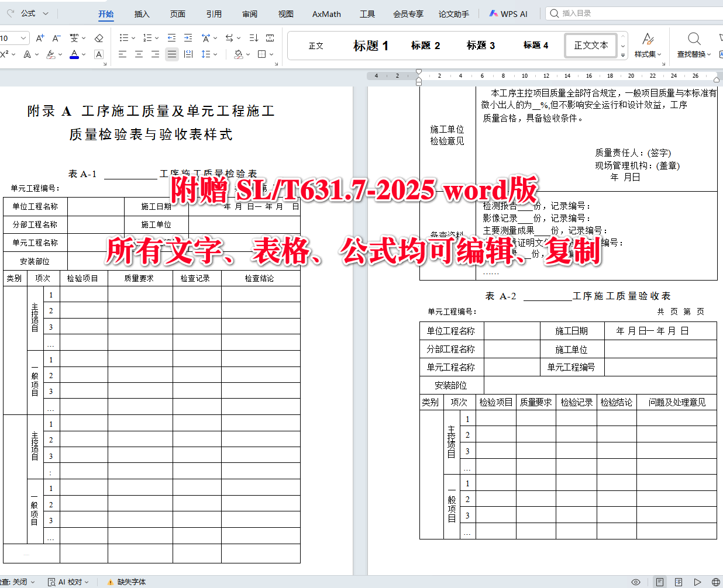Switch to the 审阅 tab
The height and width of the screenshot is (588, 723).
(x=250, y=14)
